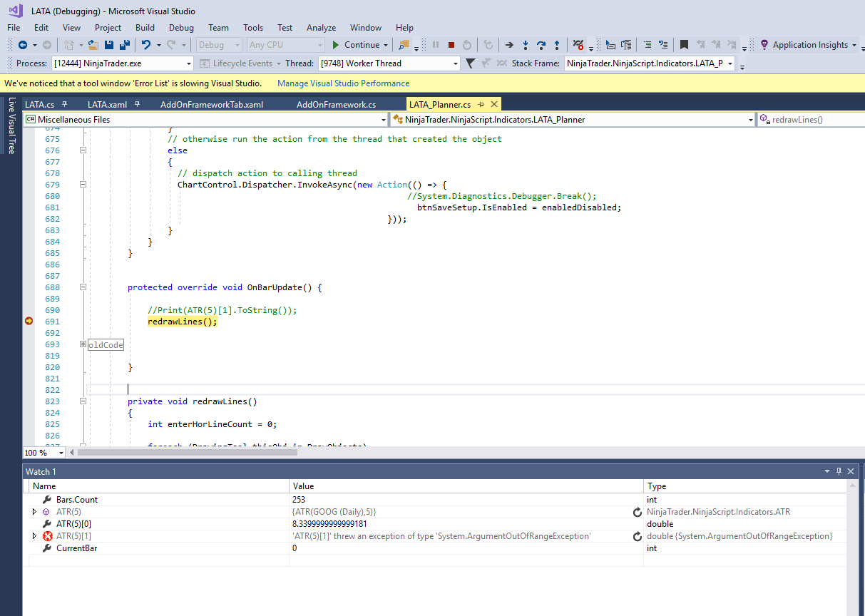The height and width of the screenshot is (616, 865).
Task: Switch to the AddOnFramework.cs tab
Action: pyautogui.click(x=336, y=105)
